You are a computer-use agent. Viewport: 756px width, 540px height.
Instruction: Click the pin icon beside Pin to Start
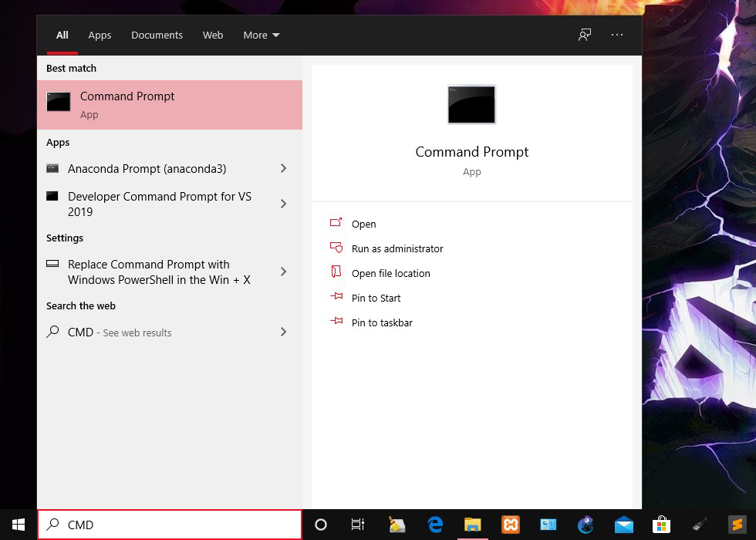[x=336, y=296]
